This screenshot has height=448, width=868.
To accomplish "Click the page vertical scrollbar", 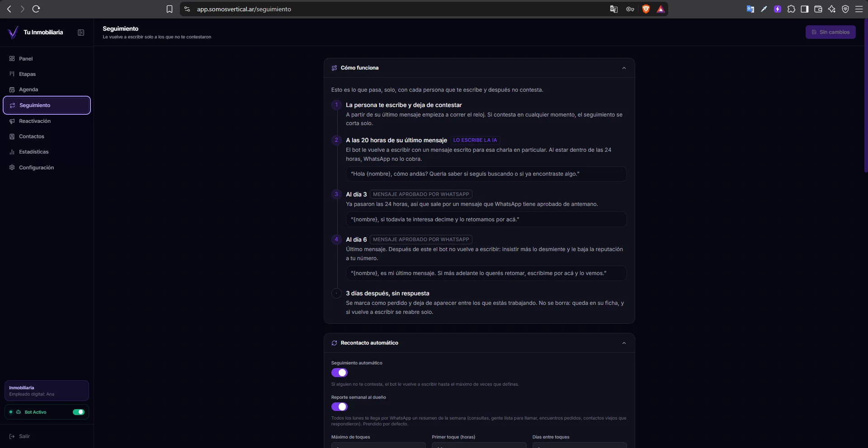I will tap(866, 95).
